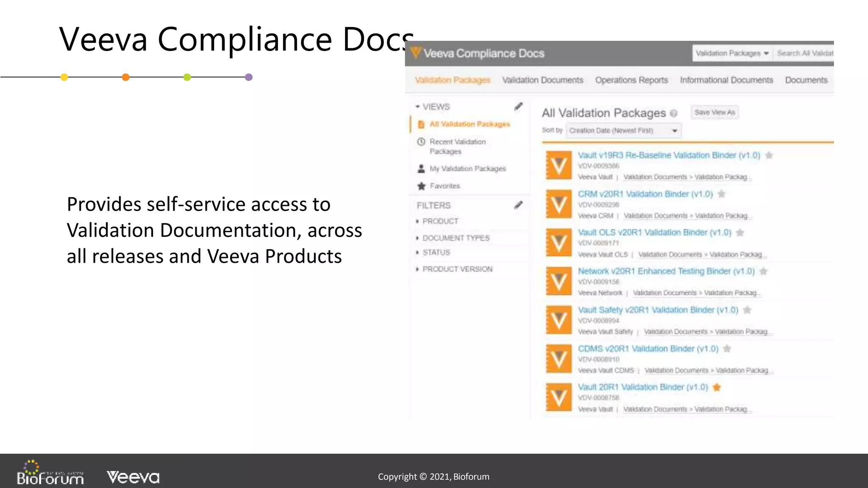The width and height of the screenshot is (868, 488).
Task: Favorite the CRM v20R1 Validation Binder
Action: [722, 194]
